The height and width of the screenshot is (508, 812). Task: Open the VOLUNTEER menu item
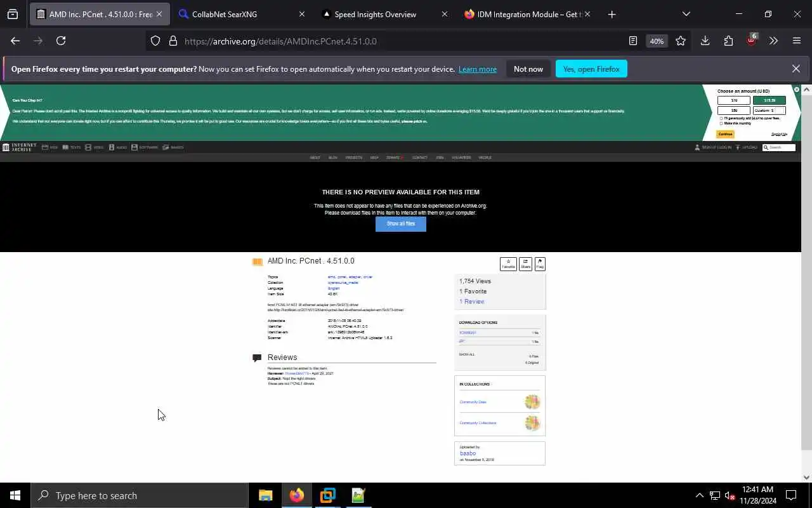point(462,157)
